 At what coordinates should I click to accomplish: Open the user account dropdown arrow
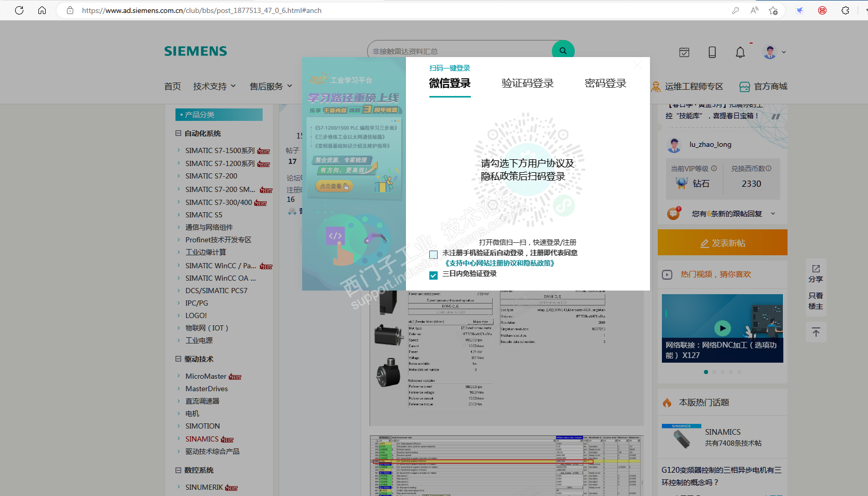click(x=783, y=52)
